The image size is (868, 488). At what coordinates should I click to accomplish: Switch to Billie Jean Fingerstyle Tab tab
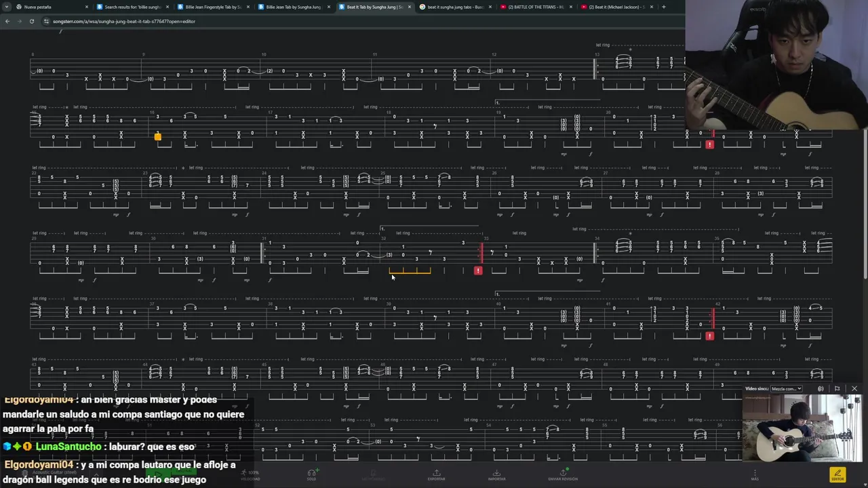pos(213,7)
